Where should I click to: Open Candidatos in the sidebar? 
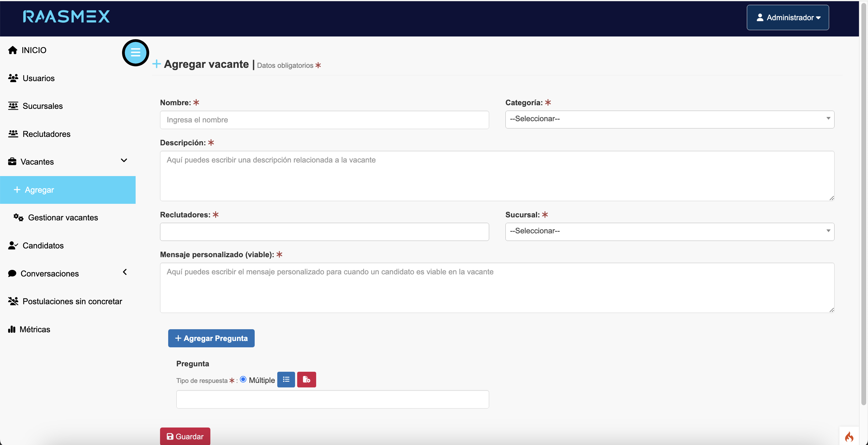[x=43, y=245]
